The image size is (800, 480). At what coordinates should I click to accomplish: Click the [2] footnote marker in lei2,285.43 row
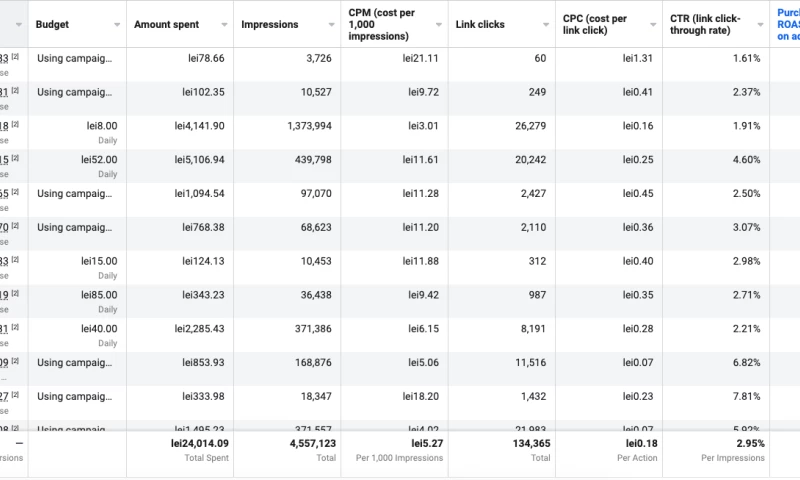[x=16, y=328]
